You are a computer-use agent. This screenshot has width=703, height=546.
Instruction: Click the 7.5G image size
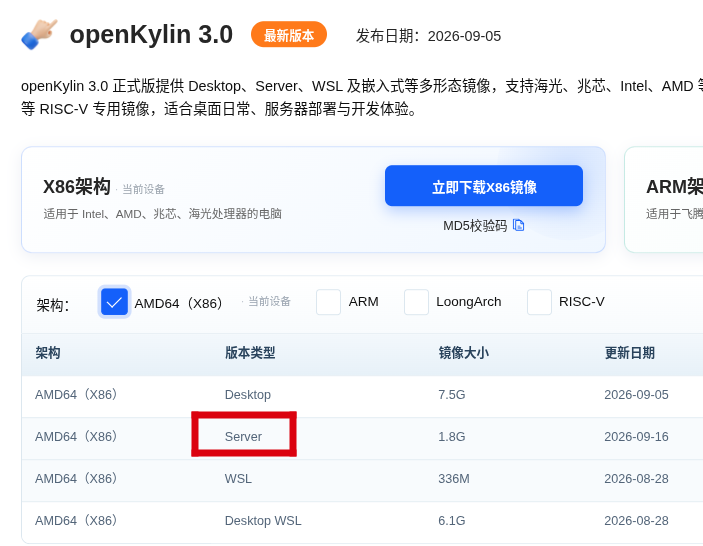tap(451, 394)
